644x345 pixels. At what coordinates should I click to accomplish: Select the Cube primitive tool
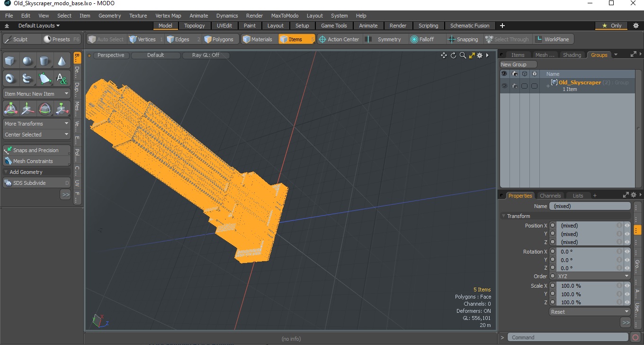tap(10, 61)
